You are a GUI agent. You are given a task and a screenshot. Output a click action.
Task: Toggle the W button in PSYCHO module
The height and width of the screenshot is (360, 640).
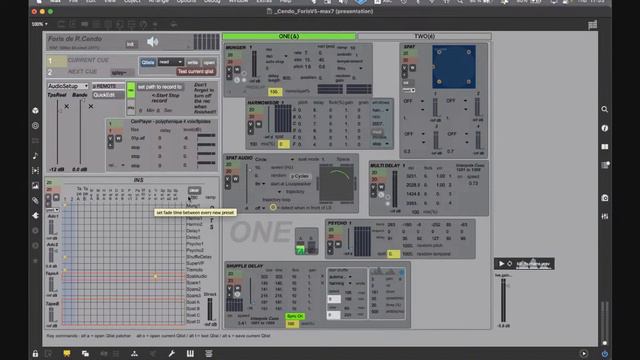point(338,244)
